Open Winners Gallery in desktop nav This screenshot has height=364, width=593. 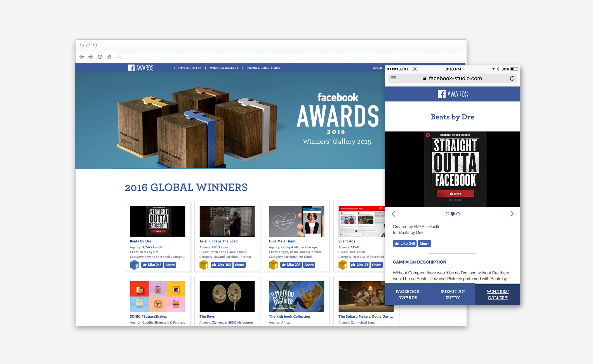point(224,68)
